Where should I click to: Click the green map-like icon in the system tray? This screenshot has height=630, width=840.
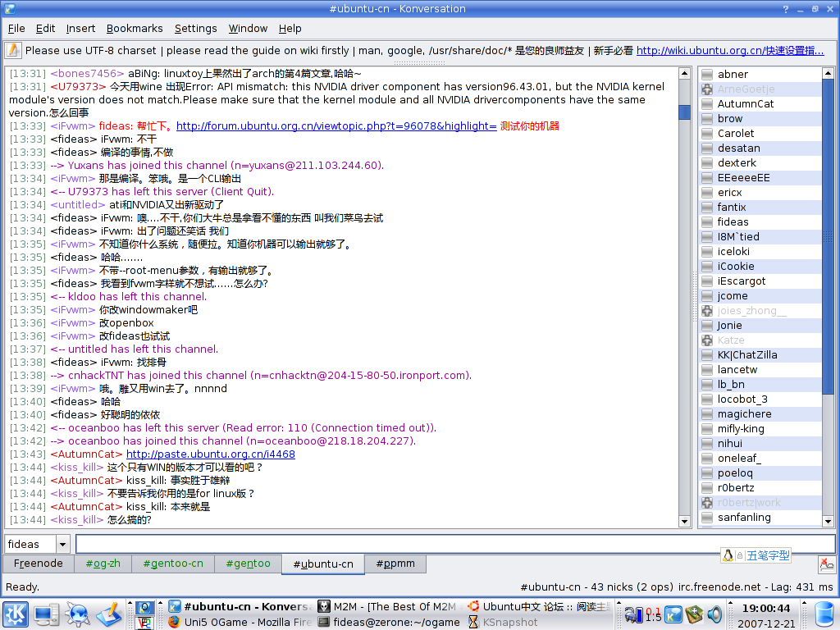694,614
